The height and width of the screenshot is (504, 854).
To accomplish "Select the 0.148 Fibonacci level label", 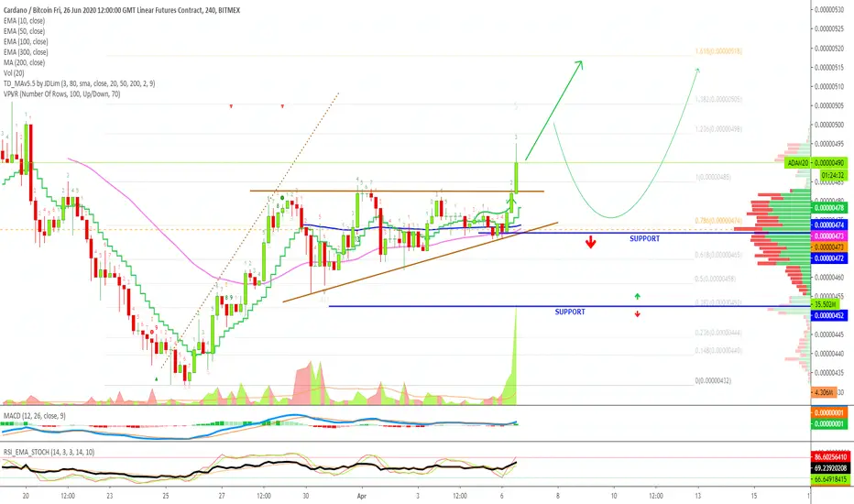I will [x=718, y=350].
